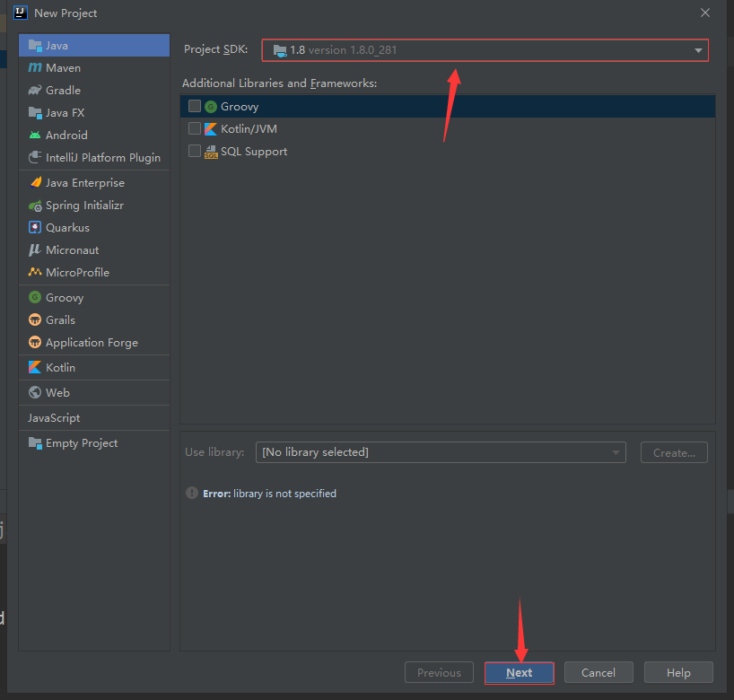The height and width of the screenshot is (700, 734).
Task: Click the Kotlin/JVM framework icon
Action: coord(211,128)
